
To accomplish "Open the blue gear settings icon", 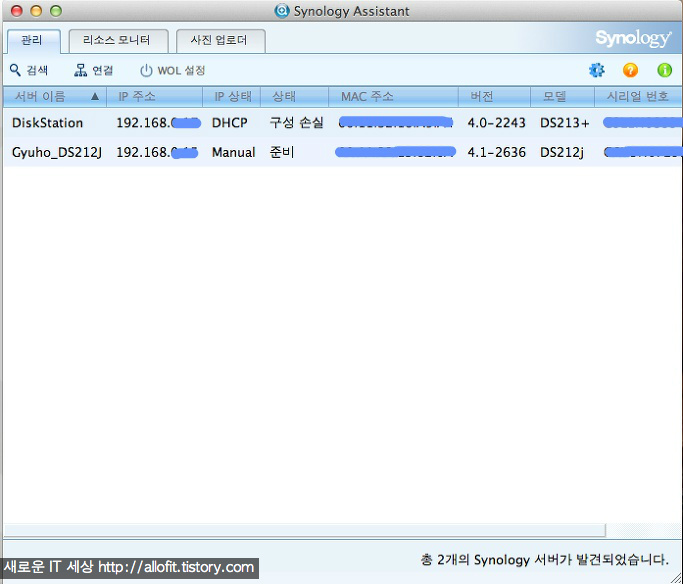I will tap(596, 70).
